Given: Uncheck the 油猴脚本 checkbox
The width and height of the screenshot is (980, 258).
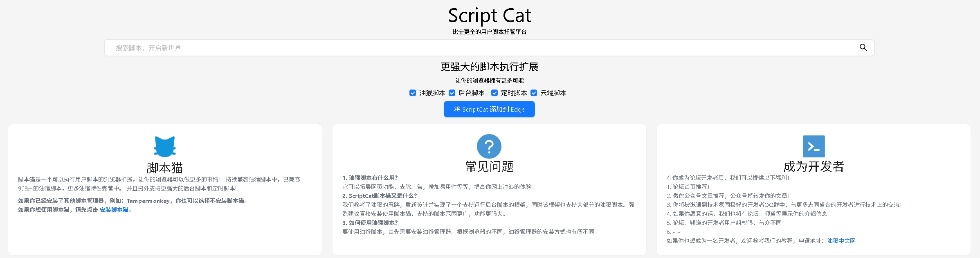Looking at the screenshot, I should (x=413, y=93).
